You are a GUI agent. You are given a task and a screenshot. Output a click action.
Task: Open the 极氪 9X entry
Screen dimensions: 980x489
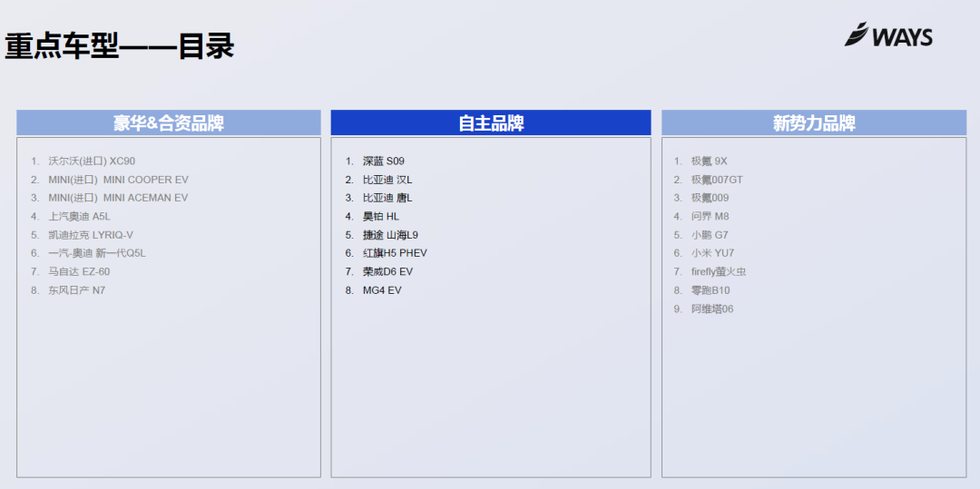pos(710,161)
